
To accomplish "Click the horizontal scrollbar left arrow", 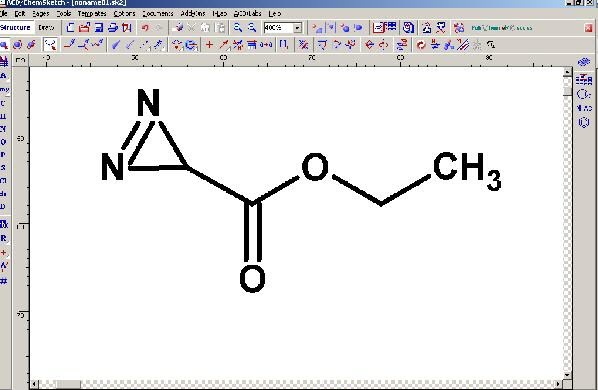I will 35,384.
